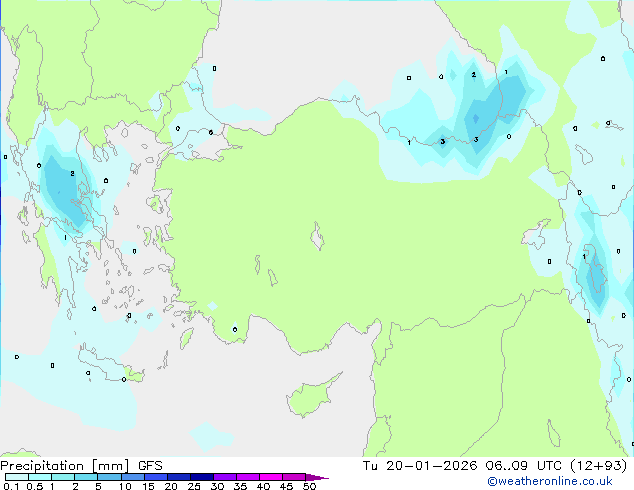Open the weatheronline.co.uk copyright link
The image size is (634, 490).
(x=550, y=481)
